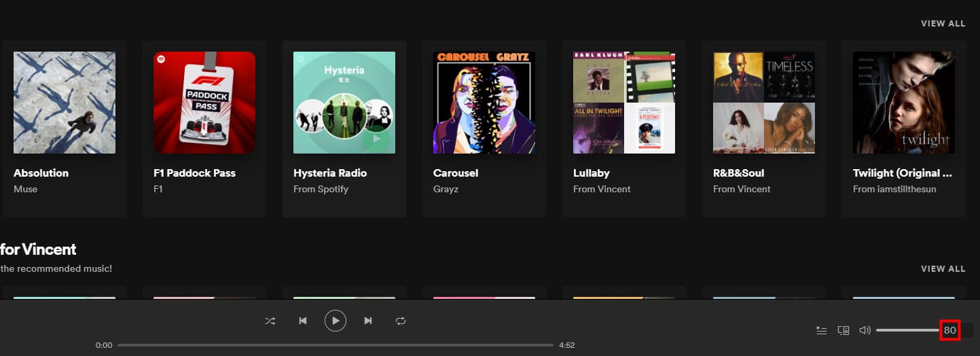Image resolution: width=980 pixels, height=356 pixels.
Task: Click 'F1' subtitle under Paddock Pass
Action: pos(159,189)
